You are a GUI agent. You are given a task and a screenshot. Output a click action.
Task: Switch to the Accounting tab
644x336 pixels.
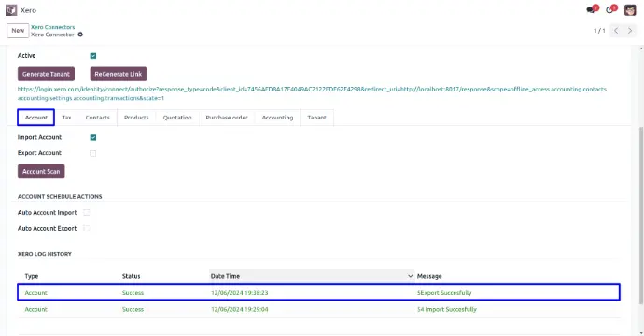pyautogui.click(x=277, y=118)
